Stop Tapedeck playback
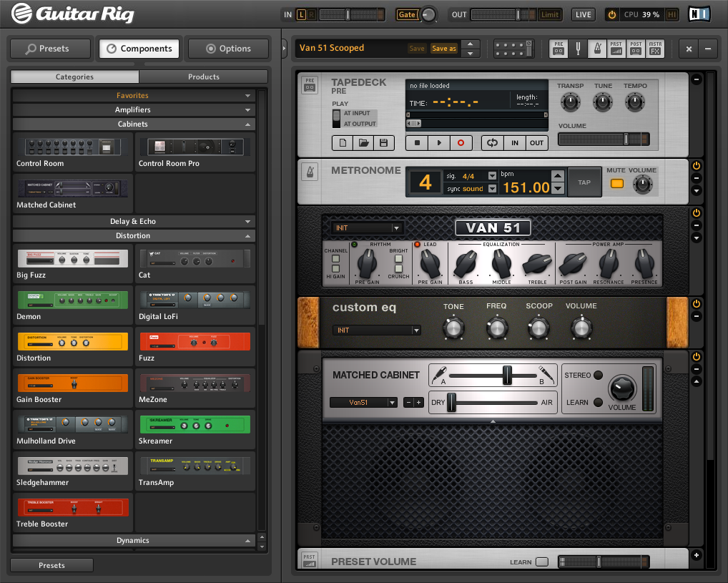Viewport: 728px width, 583px height. click(417, 143)
